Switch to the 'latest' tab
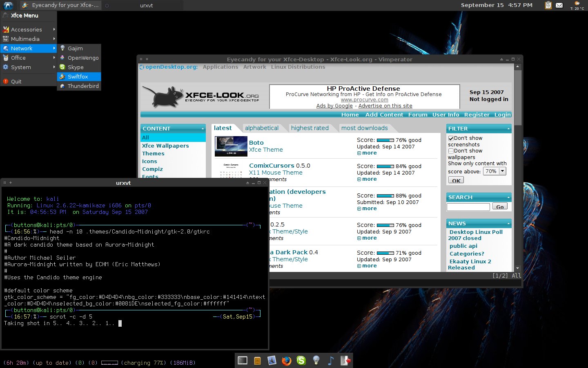 point(223,128)
